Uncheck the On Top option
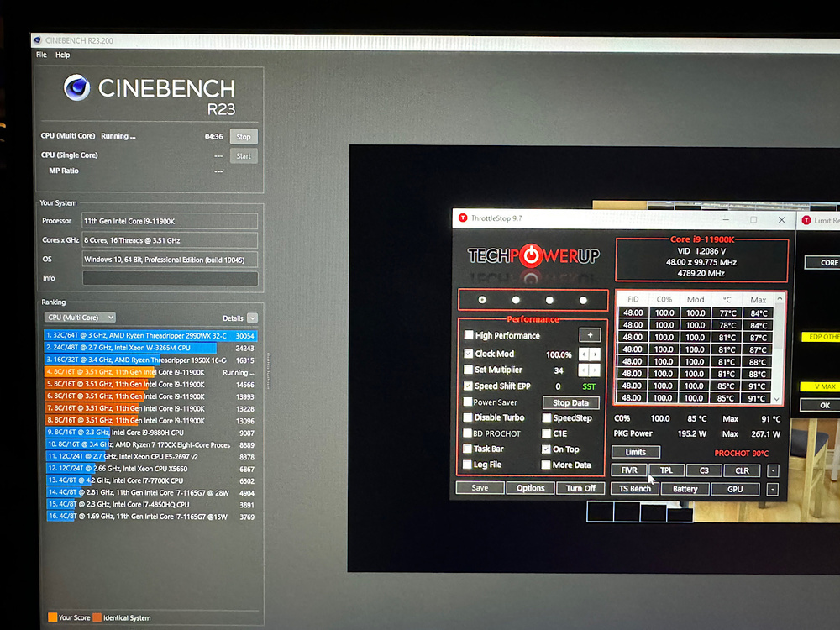 tap(546, 449)
